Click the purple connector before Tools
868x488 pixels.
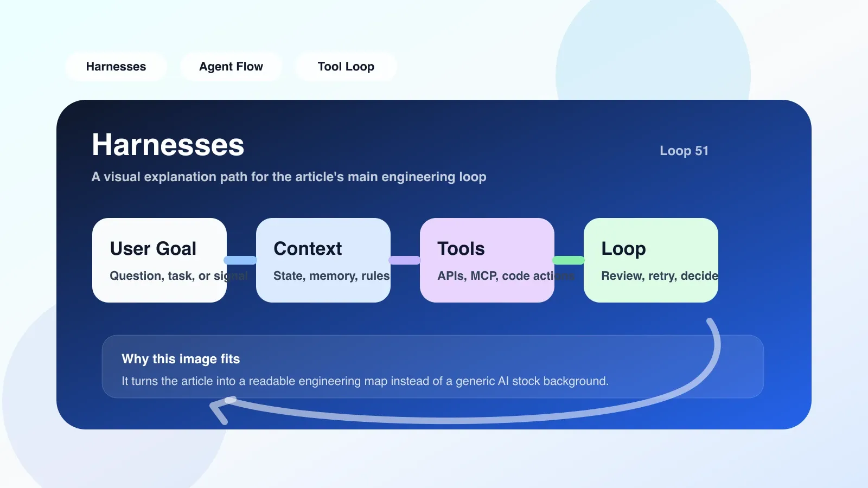click(405, 260)
